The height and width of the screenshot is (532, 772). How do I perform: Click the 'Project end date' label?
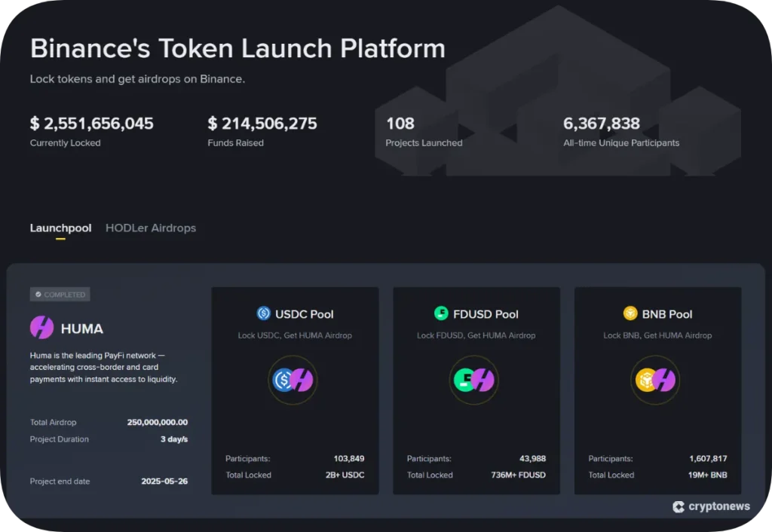click(60, 482)
